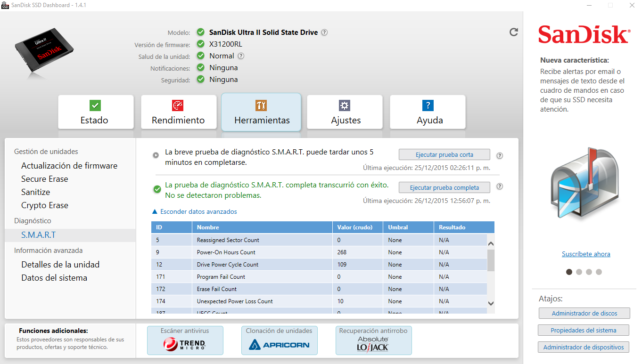
Task: Click the help icon beside the model name
Action: point(324,32)
